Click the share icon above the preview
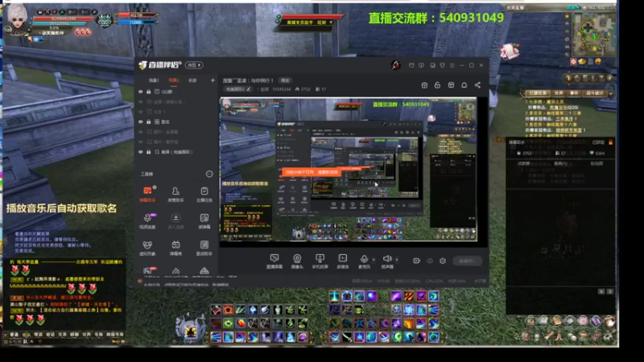Viewport: 644px width, 362px height. click(x=477, y=85)
